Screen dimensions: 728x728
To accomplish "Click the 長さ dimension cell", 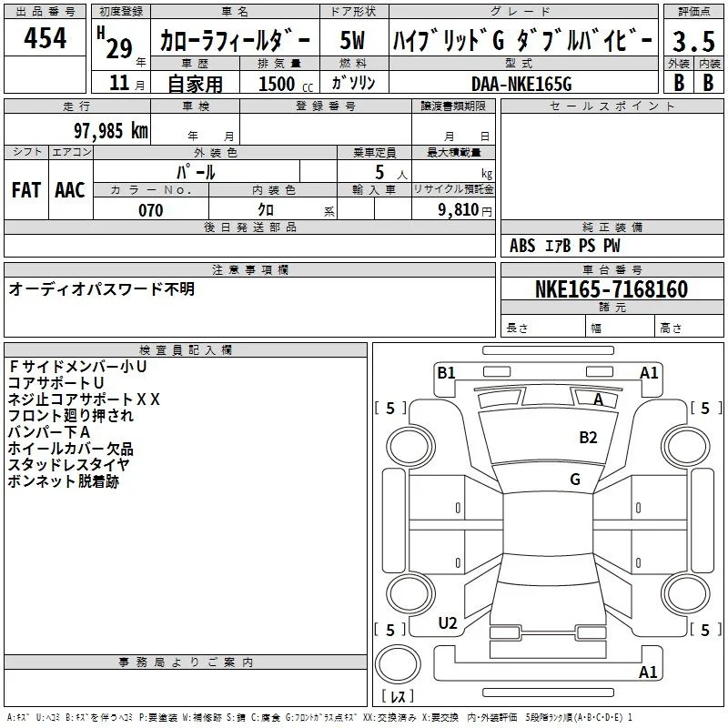I will point(543,328).
